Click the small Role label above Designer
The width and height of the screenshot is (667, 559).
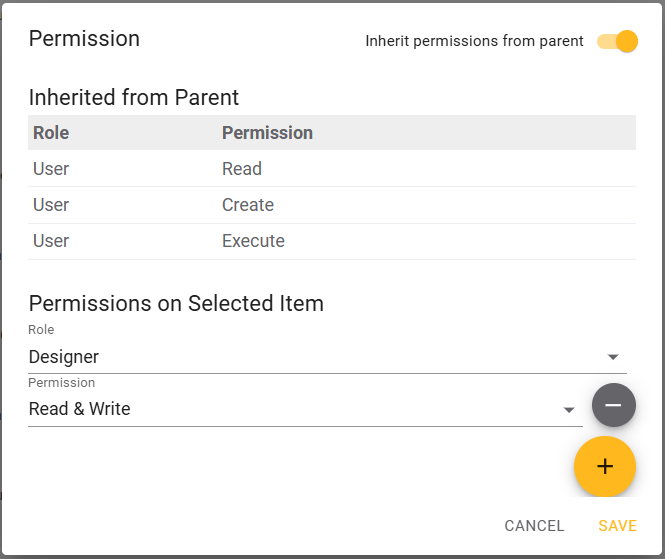click(41, 330)
